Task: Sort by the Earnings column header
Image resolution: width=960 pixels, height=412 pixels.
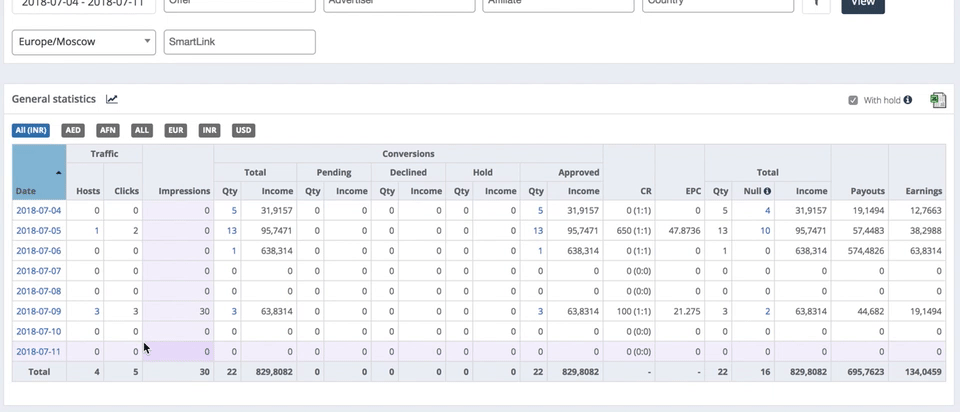Action: [x=924, y=191]
